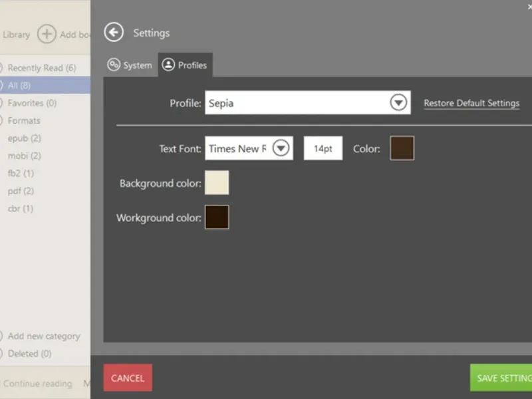Viewport: 532px width, 399px height.
Task: Click the Times New Roman font field
Action: pyautogui.click(x=249, y=148)
